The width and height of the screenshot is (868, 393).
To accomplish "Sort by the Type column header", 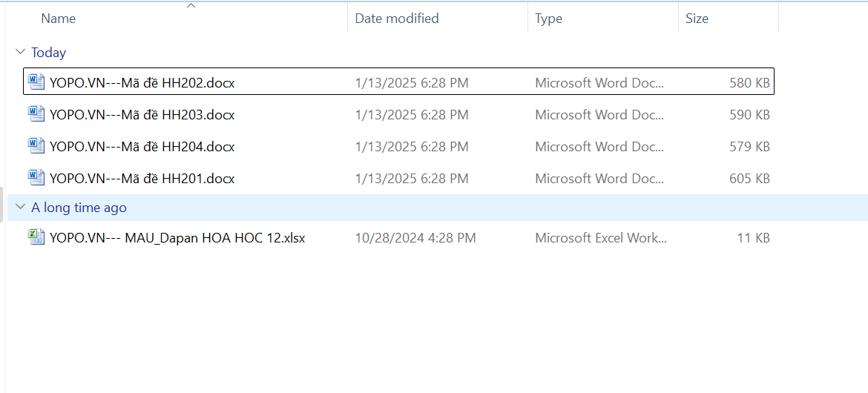I will [548, 19].
